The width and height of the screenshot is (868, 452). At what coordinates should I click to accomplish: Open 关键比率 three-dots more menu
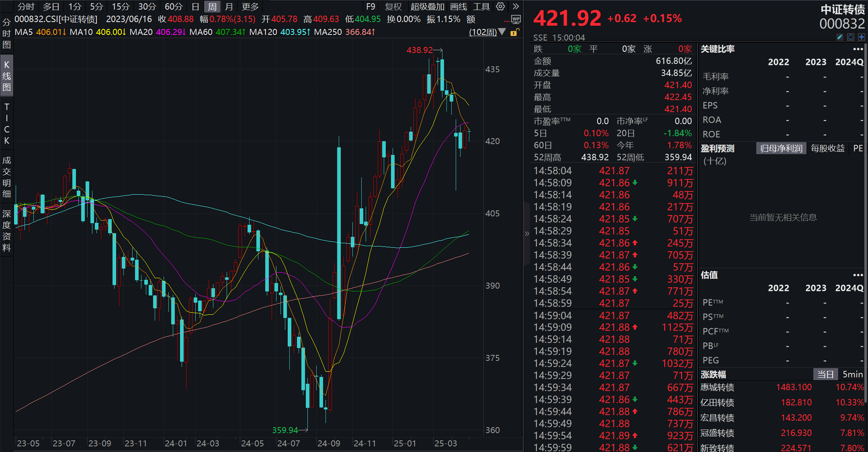858,49
